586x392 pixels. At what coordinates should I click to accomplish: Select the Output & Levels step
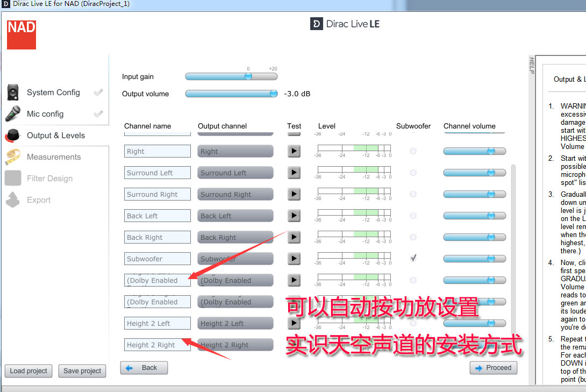click(56, 136)
